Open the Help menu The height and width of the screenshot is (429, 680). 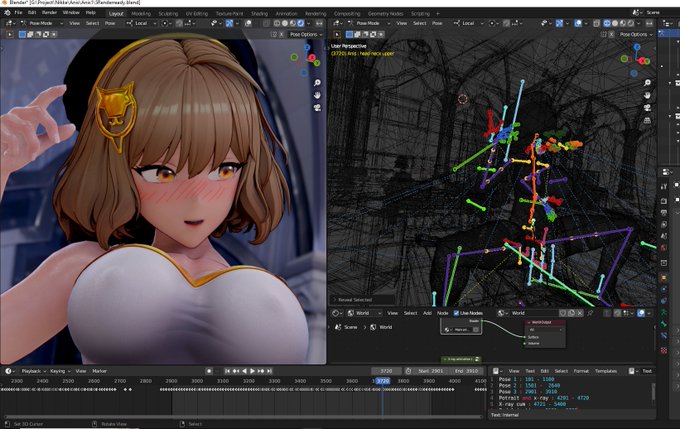tap(90, 13)
